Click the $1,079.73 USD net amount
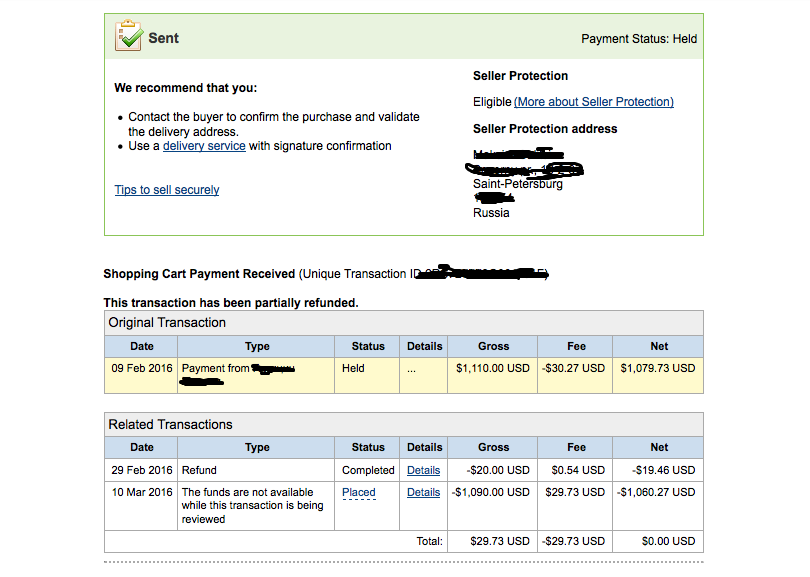This screenshot has width=810, height=577. [657, 368]
